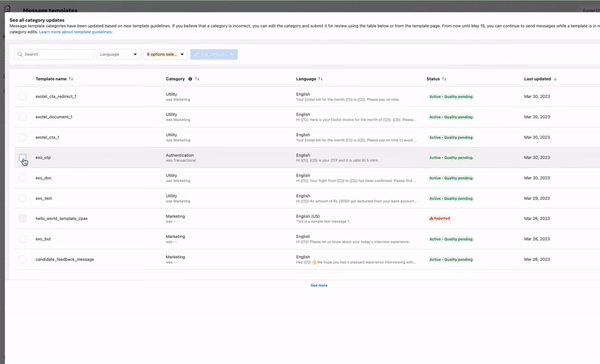Click hello_world_template_cpax template name
This screenshot has width=600, height=364.
[62, 219]
